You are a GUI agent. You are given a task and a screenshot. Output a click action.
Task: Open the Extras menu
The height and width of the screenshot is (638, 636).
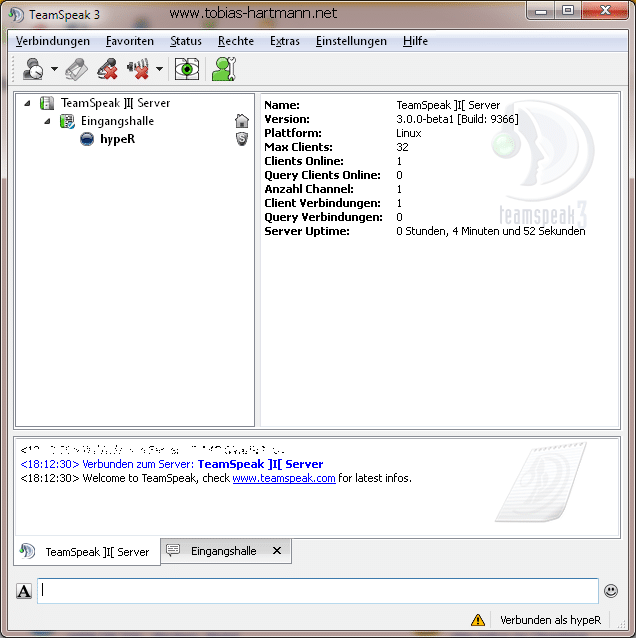coord(284,41)
